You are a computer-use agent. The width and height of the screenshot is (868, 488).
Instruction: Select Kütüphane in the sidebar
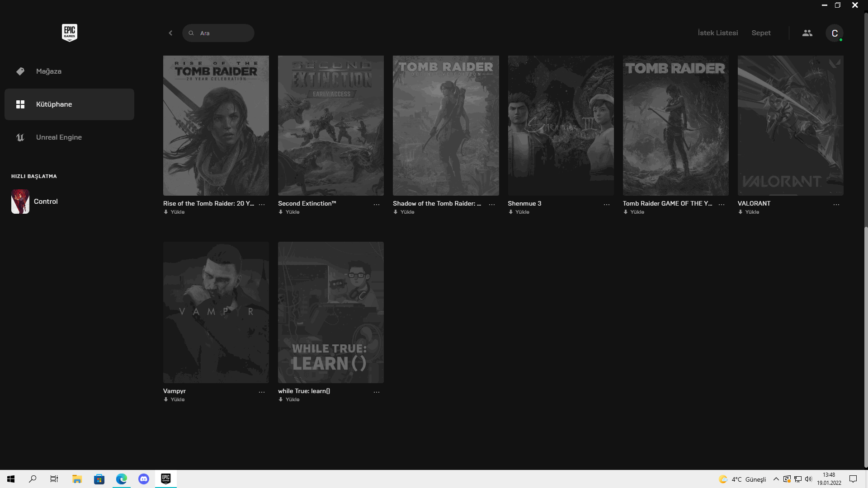coord(69,104)
